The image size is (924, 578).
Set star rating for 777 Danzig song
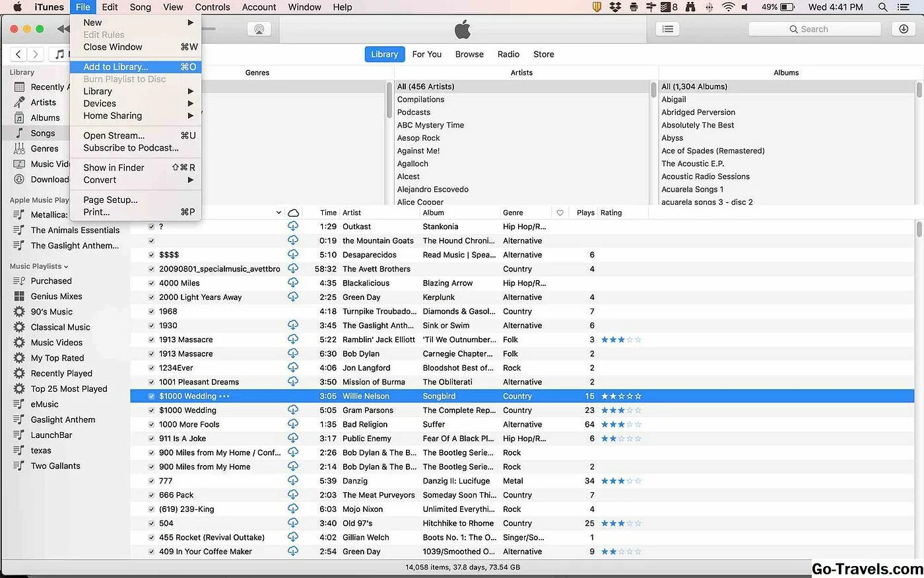pyautogui.click(x=621, y=481)
